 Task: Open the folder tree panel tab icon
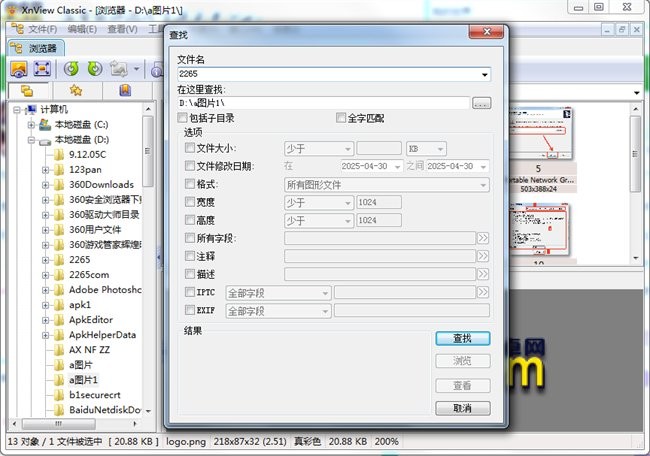tap(26, 91)
